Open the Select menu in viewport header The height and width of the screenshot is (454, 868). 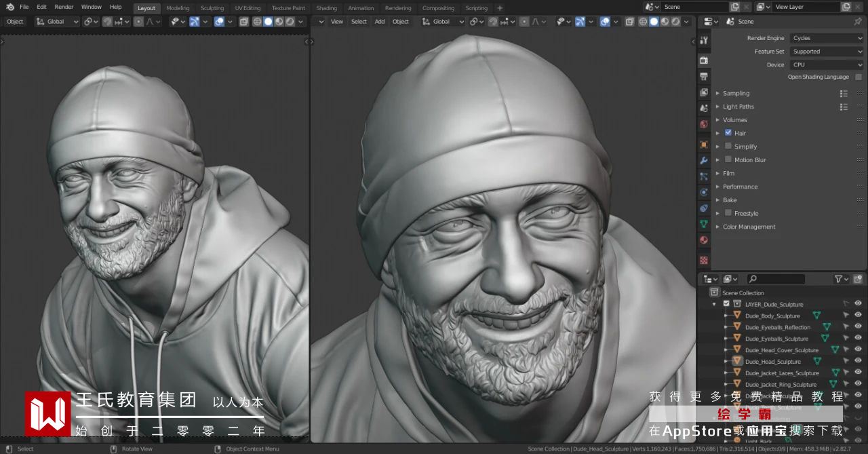click(x=359, y=22)
